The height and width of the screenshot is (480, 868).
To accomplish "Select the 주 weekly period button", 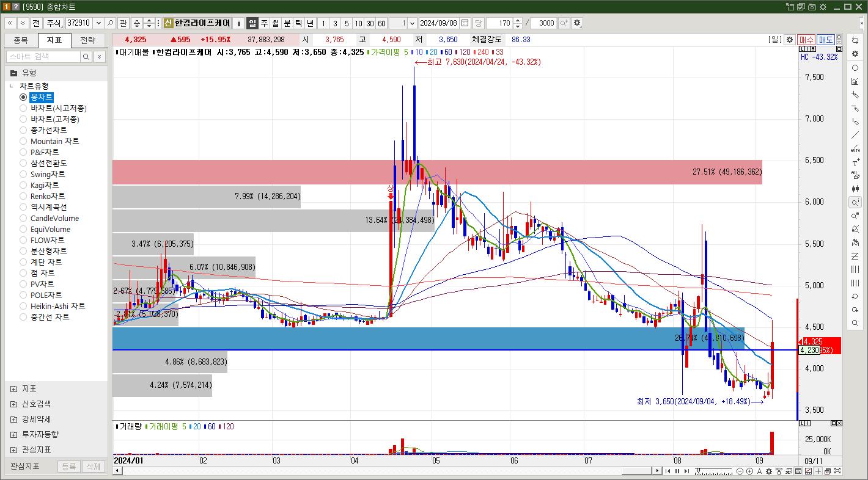I will [x=264, y=23].
